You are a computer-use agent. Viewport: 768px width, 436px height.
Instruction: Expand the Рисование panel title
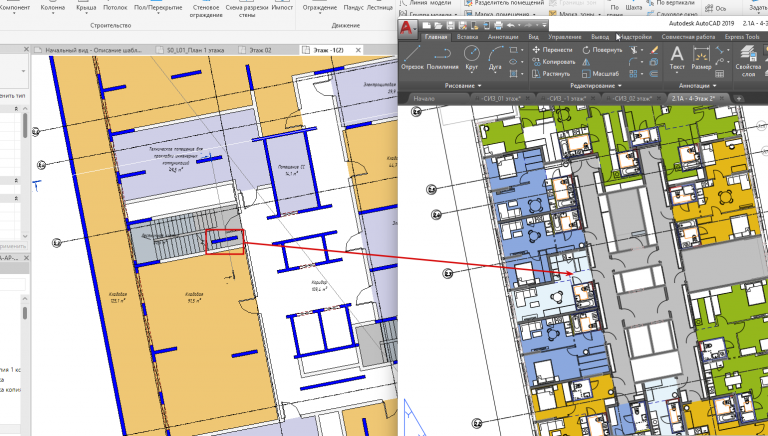tap(463, 86)
